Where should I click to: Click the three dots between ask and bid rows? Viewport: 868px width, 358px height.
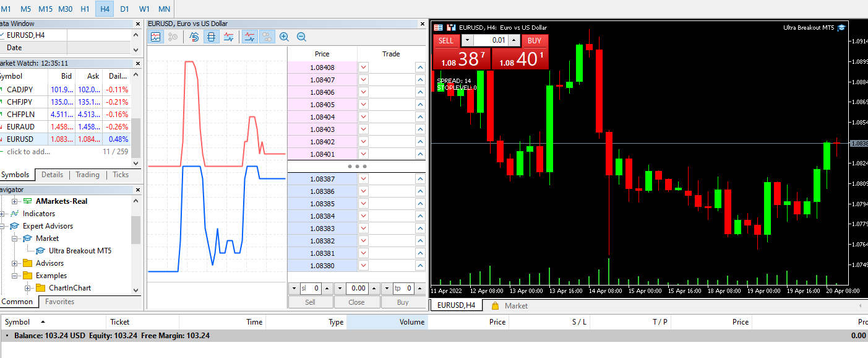(x=357, y=167)
